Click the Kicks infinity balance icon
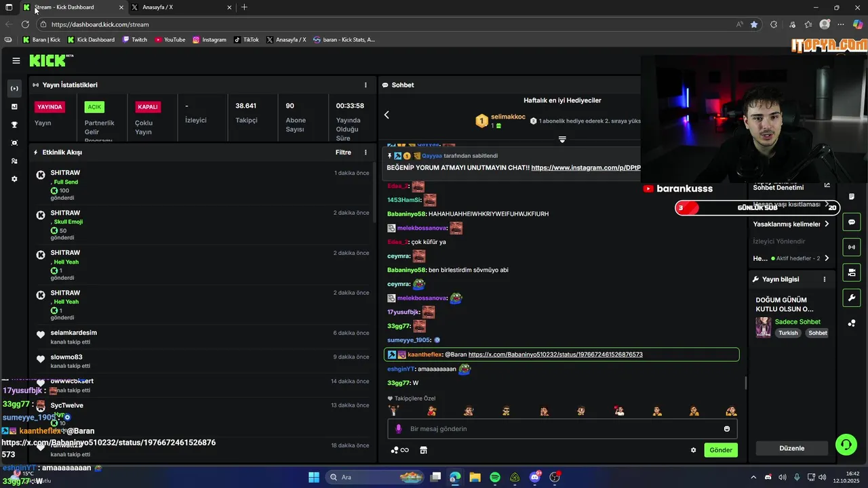 click(x=400, y=450)
